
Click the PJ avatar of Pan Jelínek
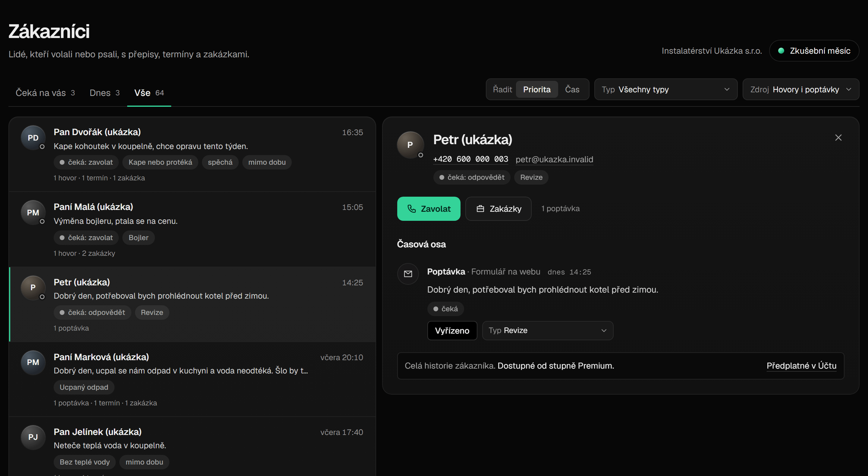pos(33,437)
